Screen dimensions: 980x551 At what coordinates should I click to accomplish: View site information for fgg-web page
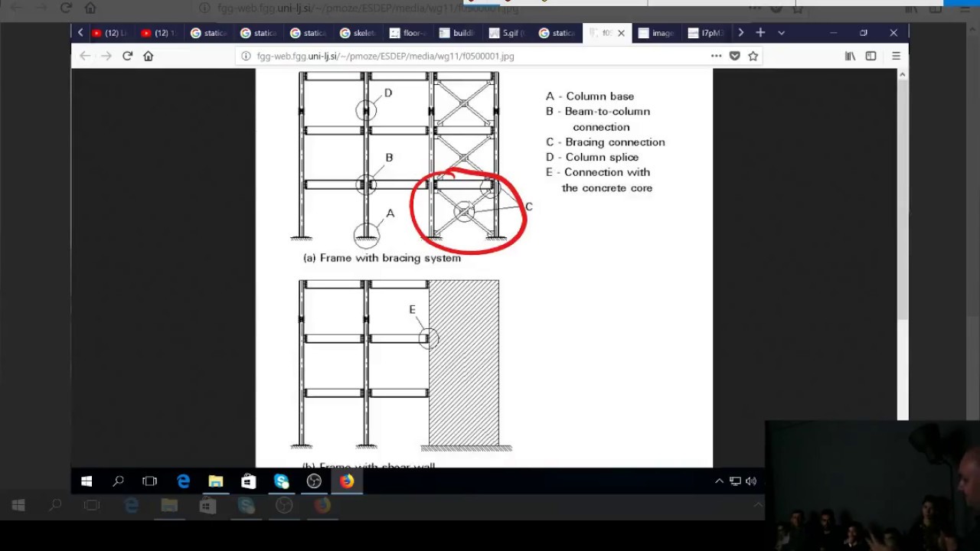(246, 56)
